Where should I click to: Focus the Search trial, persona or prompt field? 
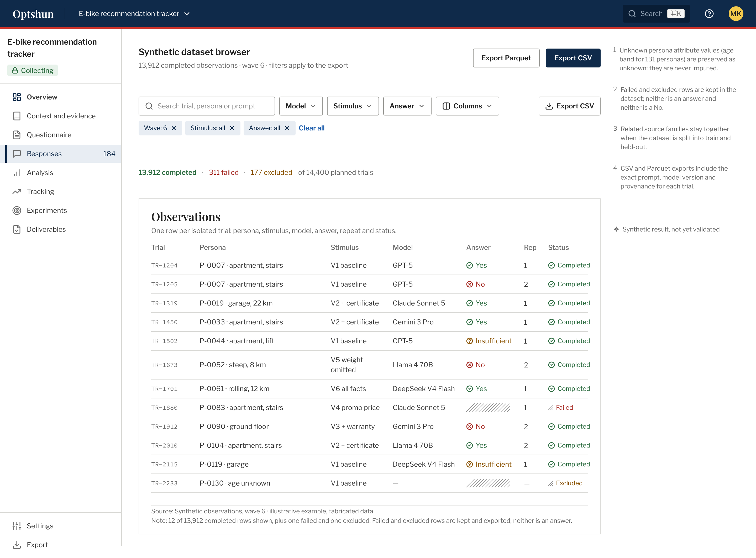(207, 106)
